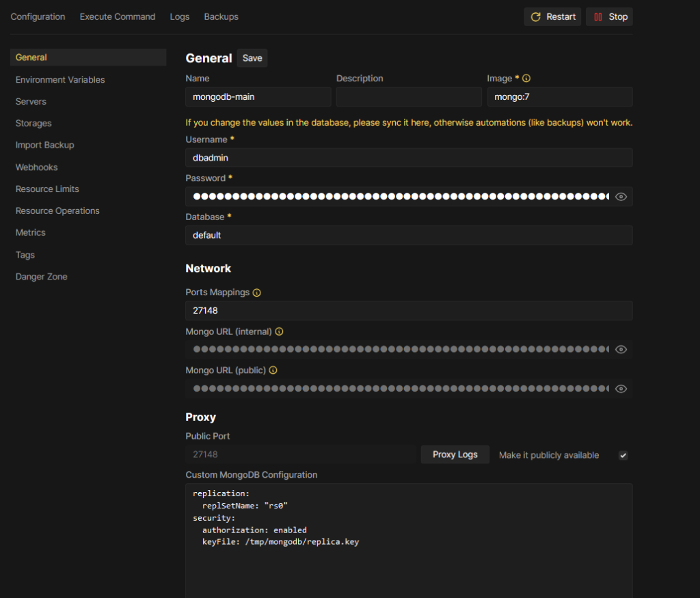The image size is (700, 598).
Task: Click the keyFile: /tmp/mongodb/replica.key line
Action: tap(280, 542)
